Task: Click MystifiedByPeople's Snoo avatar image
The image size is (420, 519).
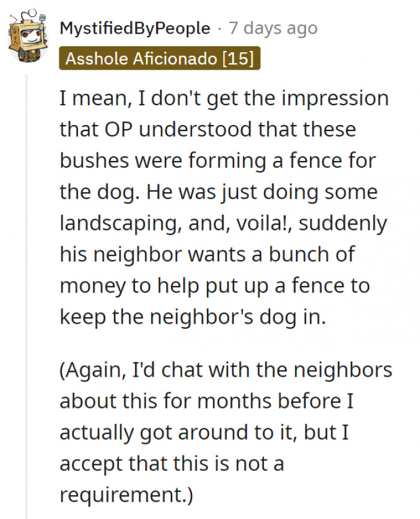Action: [x=28, y=36]
